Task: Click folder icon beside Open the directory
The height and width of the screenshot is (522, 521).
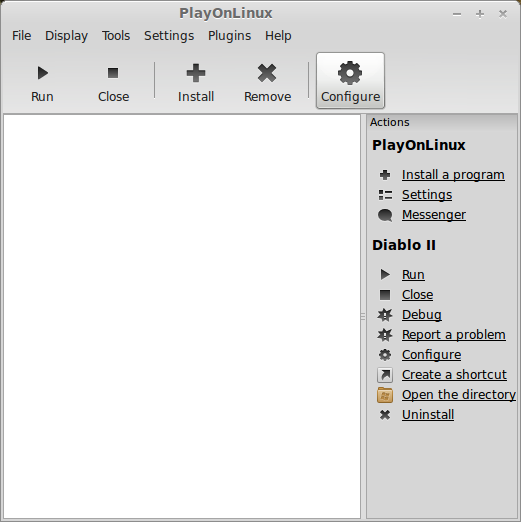Action: coord(385,395)
